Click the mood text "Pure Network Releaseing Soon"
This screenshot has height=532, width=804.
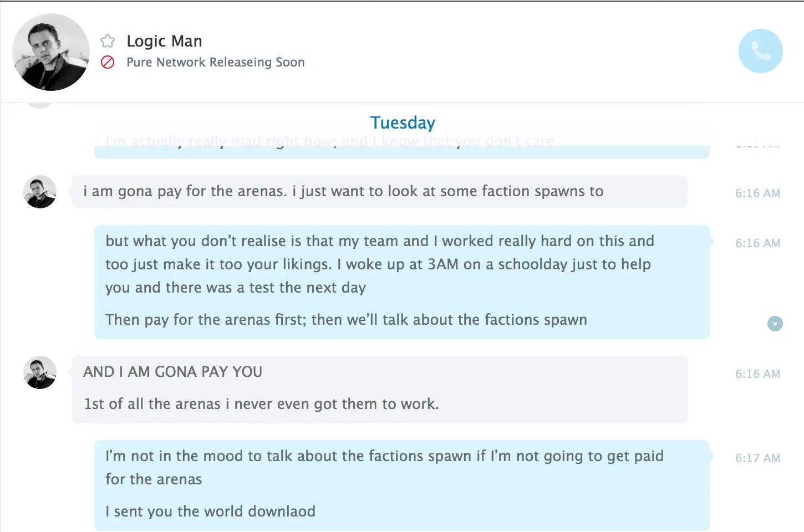click(215, 62)
